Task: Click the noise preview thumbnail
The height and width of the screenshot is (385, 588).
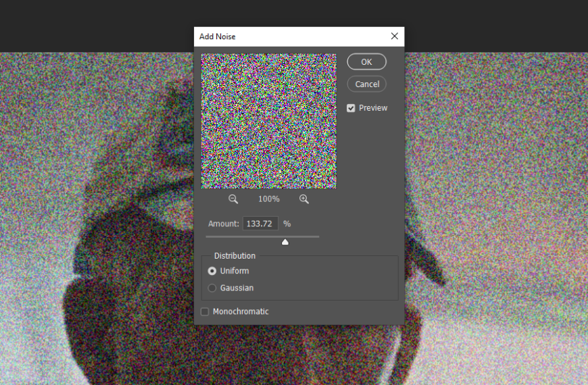Action: point(268,121)
